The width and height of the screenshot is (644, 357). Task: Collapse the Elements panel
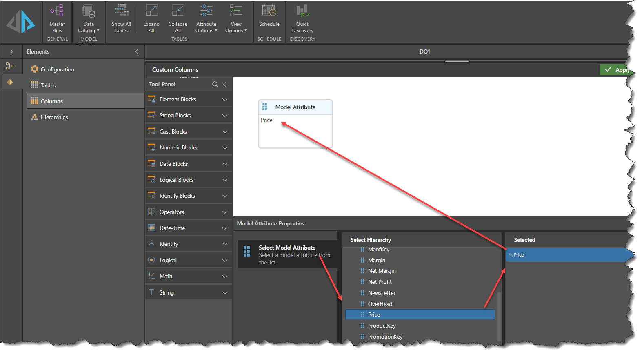[137, 51]
